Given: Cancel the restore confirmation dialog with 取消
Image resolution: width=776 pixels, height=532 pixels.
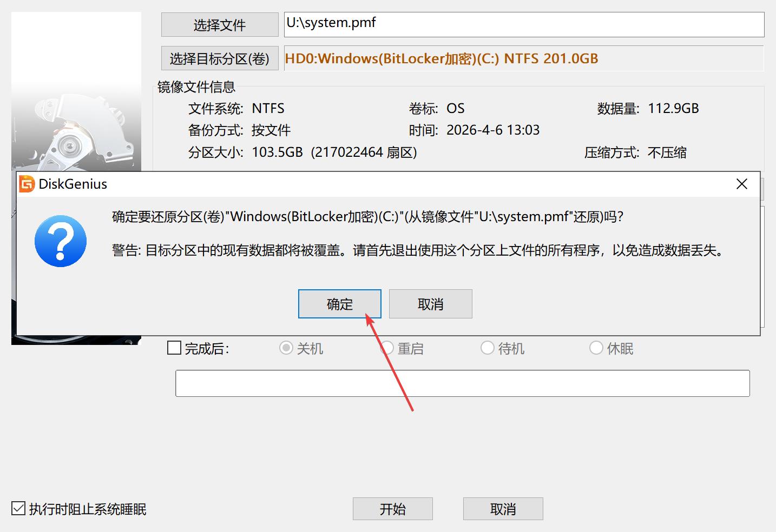Looking at the screenshot, I should [430, 304].
